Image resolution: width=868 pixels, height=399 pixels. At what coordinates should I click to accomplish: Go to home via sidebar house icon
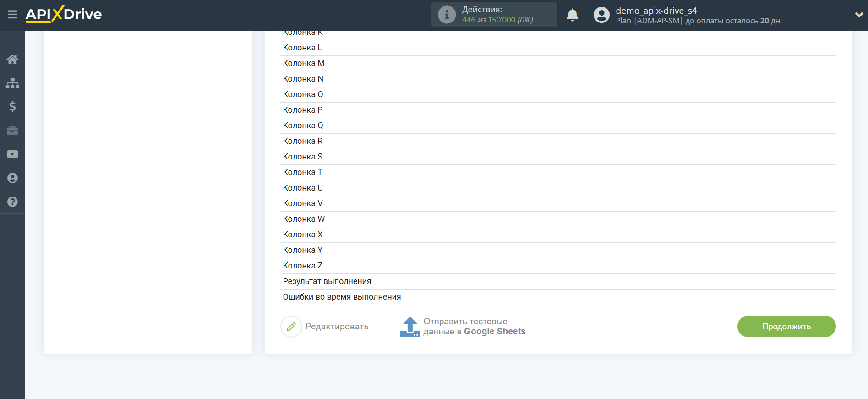pyautogui.click(x=12, y=59)
